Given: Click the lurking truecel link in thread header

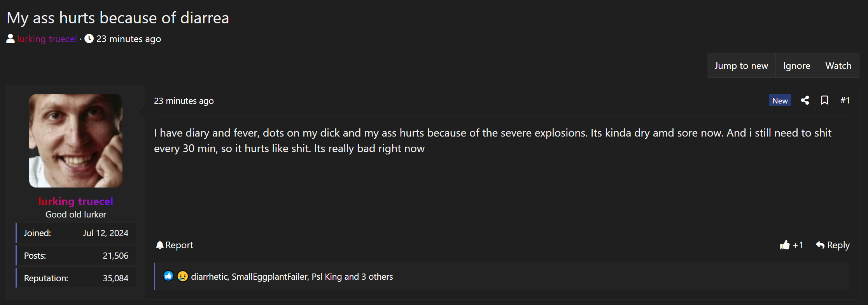Looking at the screenshot, I should pyautogui.click(x=47, y=39).
